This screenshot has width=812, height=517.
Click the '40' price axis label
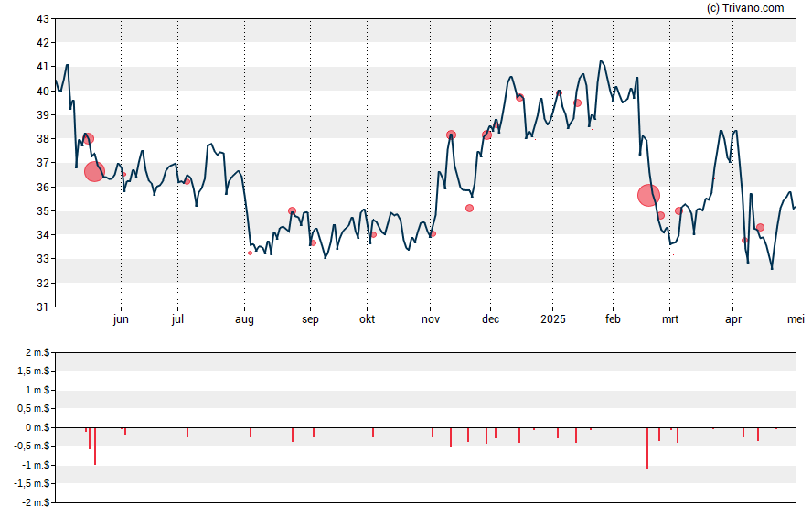pyautogui.click(x=43, y=92)
